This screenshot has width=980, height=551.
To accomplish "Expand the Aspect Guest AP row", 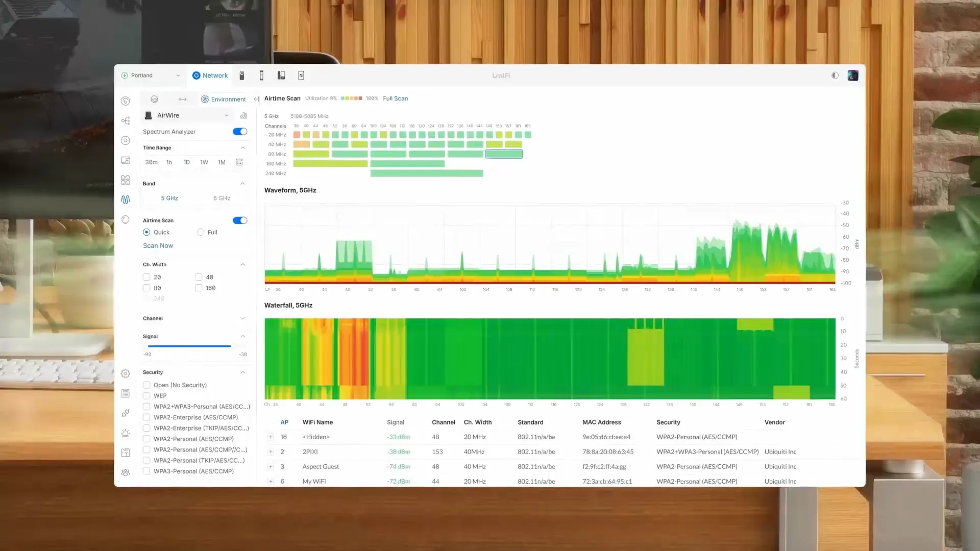I will tap(271, 467).
